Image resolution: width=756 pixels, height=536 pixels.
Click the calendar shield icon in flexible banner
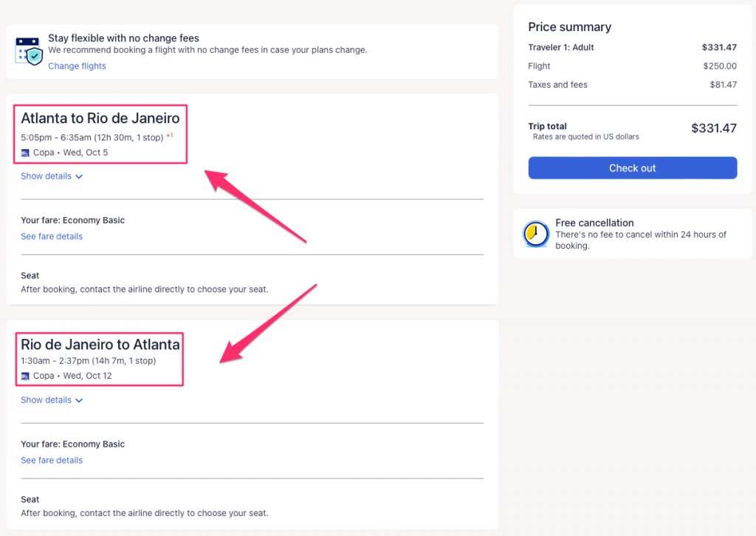pyautogui.click(x=28, y=51)
